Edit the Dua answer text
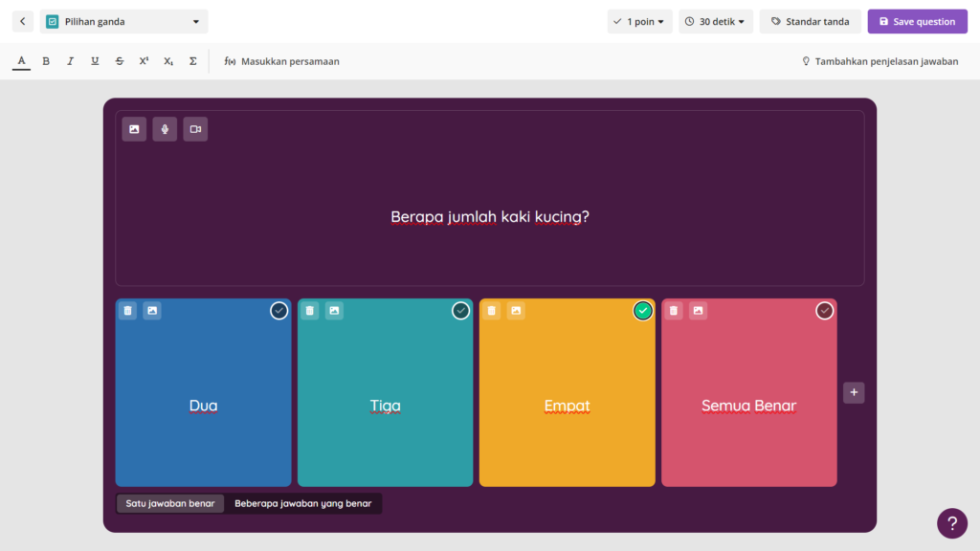The image size is (980, 551). click(x=203, y=406)
